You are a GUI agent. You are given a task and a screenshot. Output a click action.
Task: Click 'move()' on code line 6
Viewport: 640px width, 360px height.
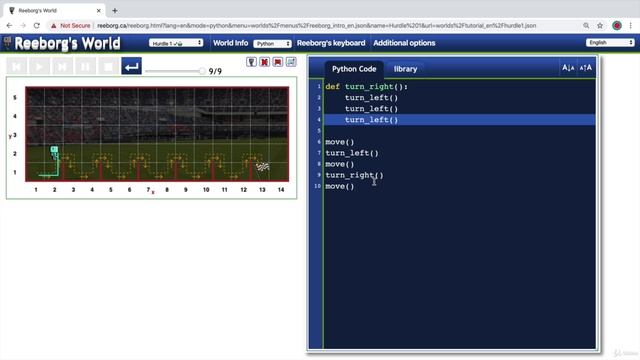(340, 142)
